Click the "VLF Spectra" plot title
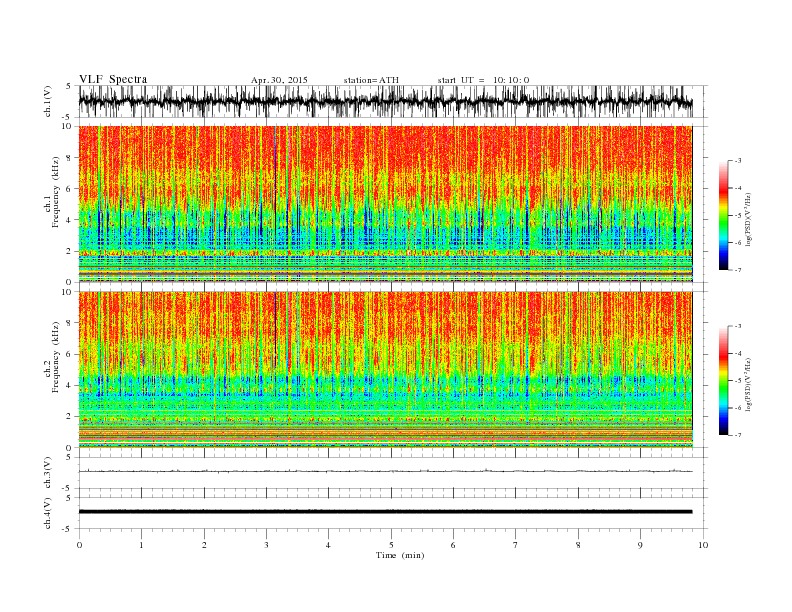 coord(113,79)
